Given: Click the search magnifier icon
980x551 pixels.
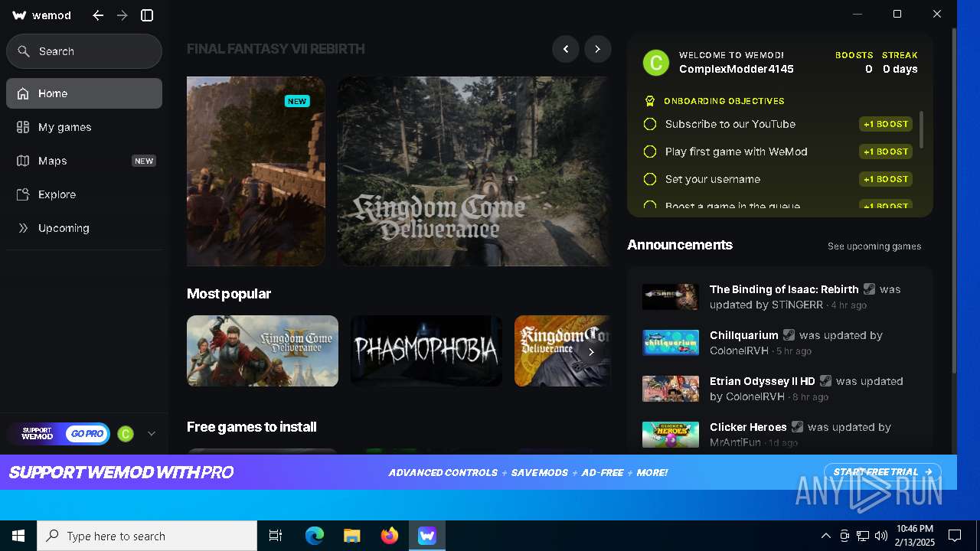Looking at the screenshot, I should tap(24, 51).
